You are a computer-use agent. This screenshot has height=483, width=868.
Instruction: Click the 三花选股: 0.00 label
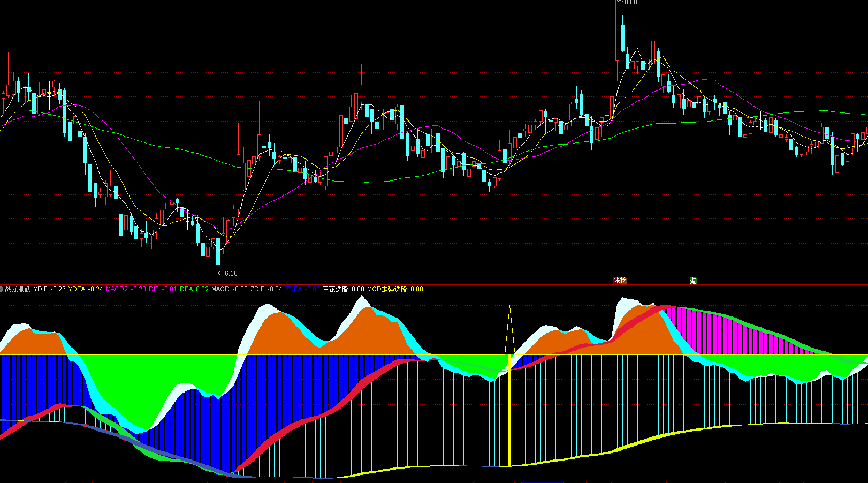tap(343, 289)
